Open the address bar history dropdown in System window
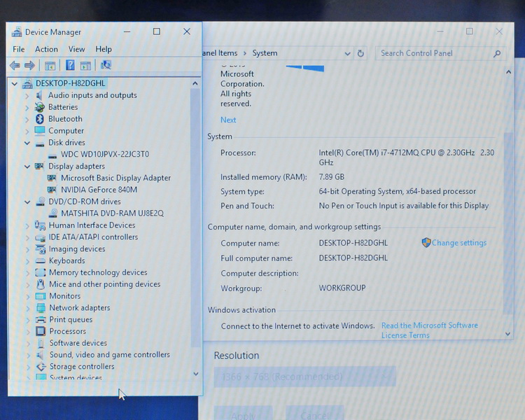The width and height of the screenshot is (525, 420). [x=347, y=54]
